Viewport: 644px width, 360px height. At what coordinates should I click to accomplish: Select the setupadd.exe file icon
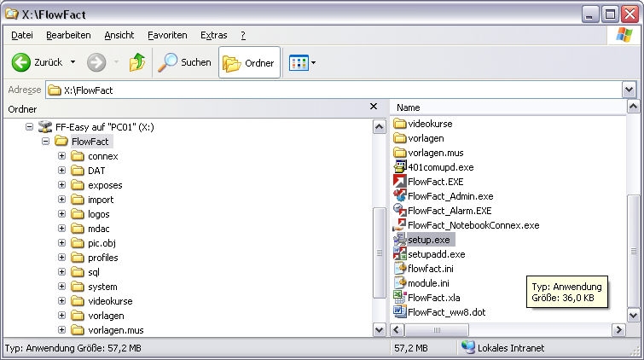(x=400, y=254)
